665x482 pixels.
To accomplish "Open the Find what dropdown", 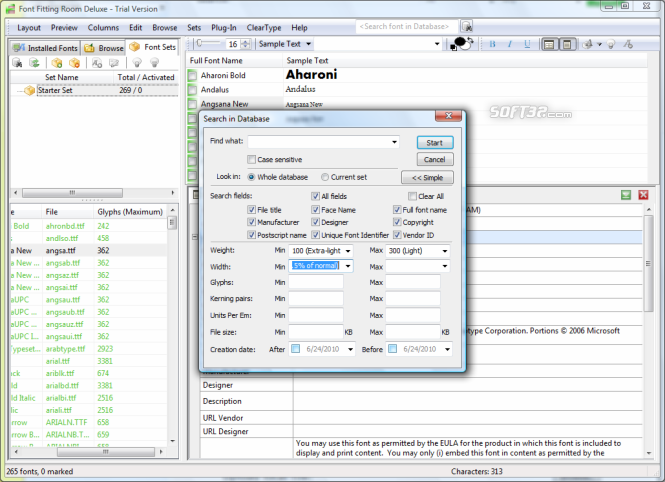I will [394, 142].
